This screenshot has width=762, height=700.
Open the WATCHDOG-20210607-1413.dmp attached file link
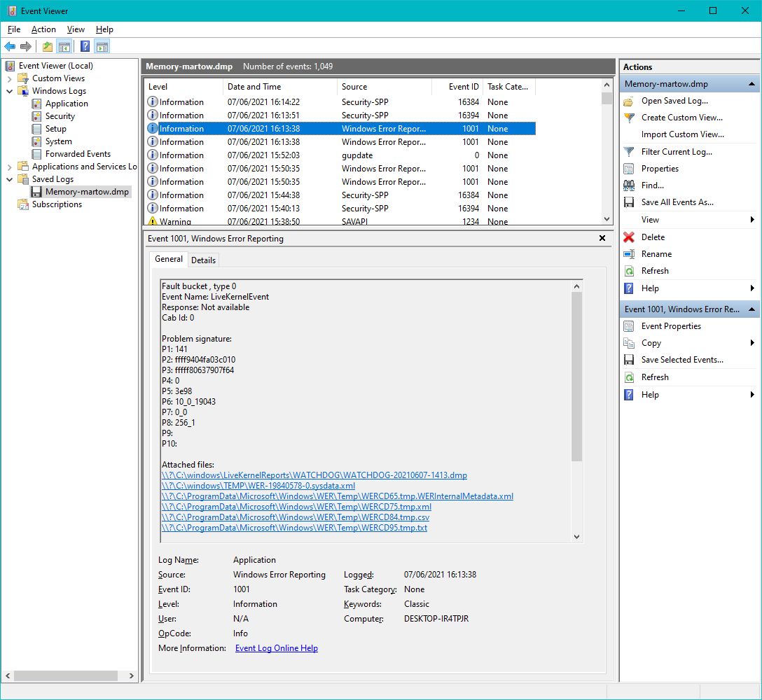[x=314, y=475]
